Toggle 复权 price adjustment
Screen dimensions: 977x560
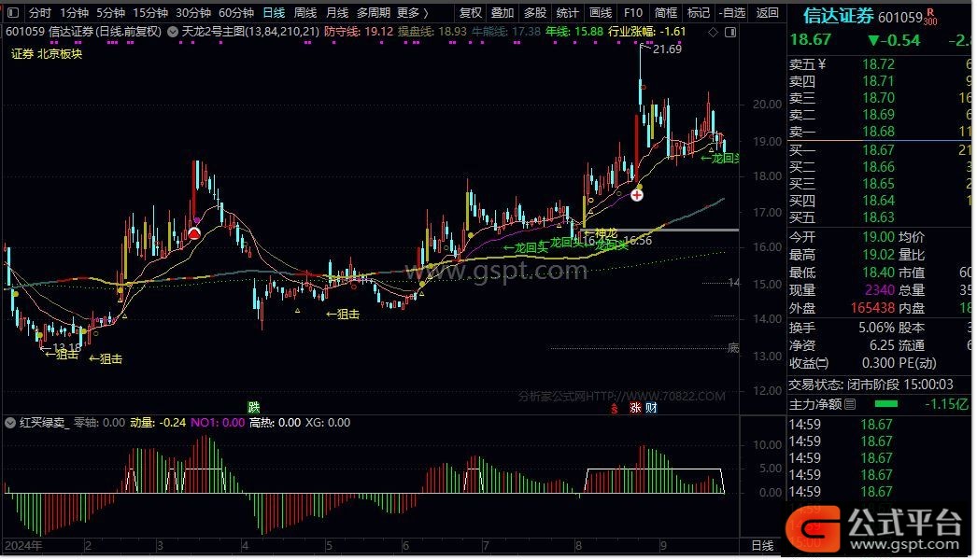coord(472,13)
